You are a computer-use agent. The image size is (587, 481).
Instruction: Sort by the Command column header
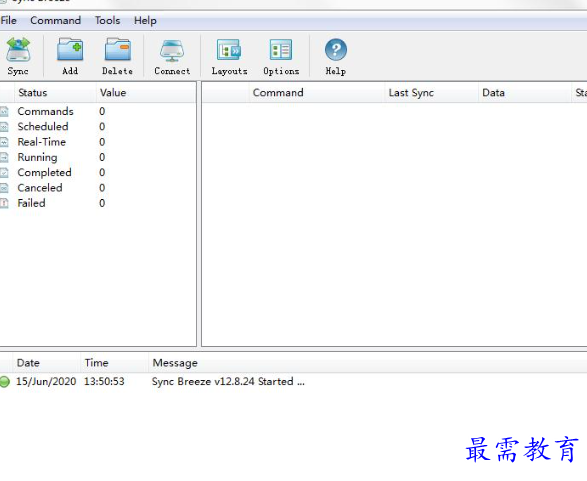317,92
